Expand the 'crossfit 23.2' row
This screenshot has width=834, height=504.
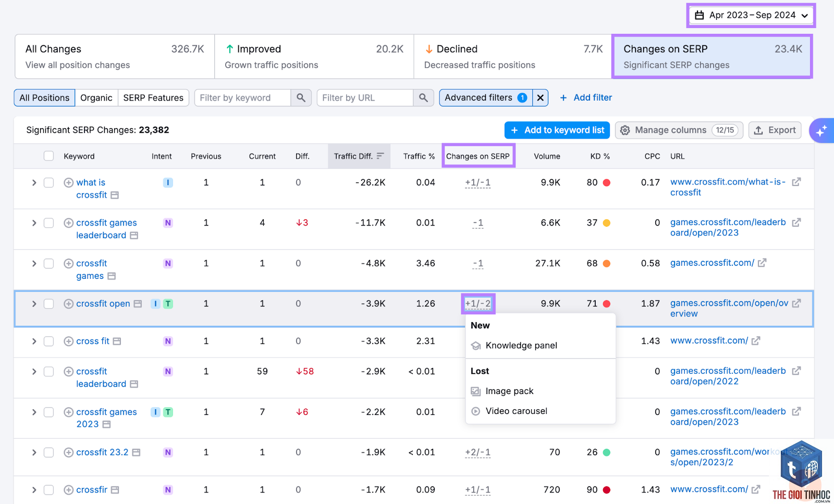34,452
